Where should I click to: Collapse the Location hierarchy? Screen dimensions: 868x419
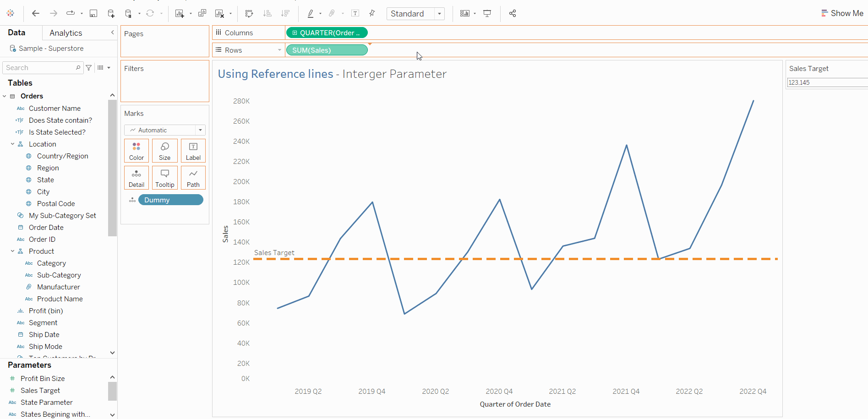[x=13, y=144]
